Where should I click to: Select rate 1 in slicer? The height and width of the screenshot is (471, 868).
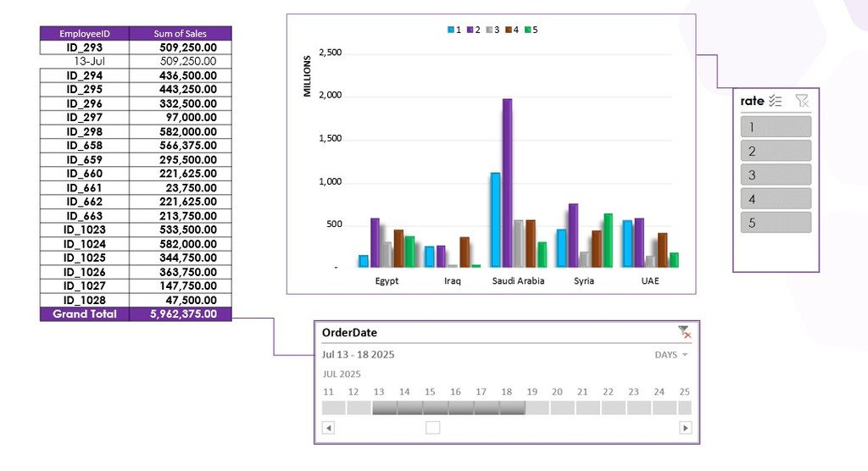[x=776, y=127]
